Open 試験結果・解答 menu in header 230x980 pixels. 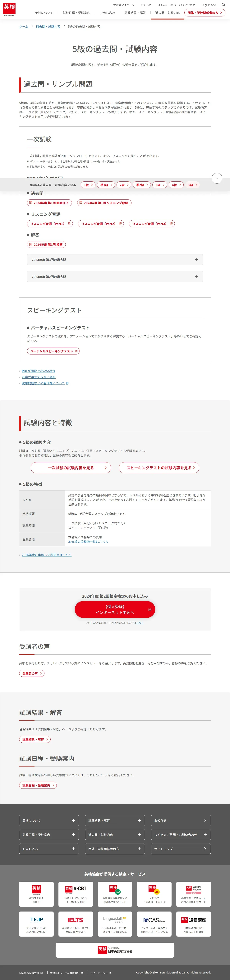(x=135, y=13)
